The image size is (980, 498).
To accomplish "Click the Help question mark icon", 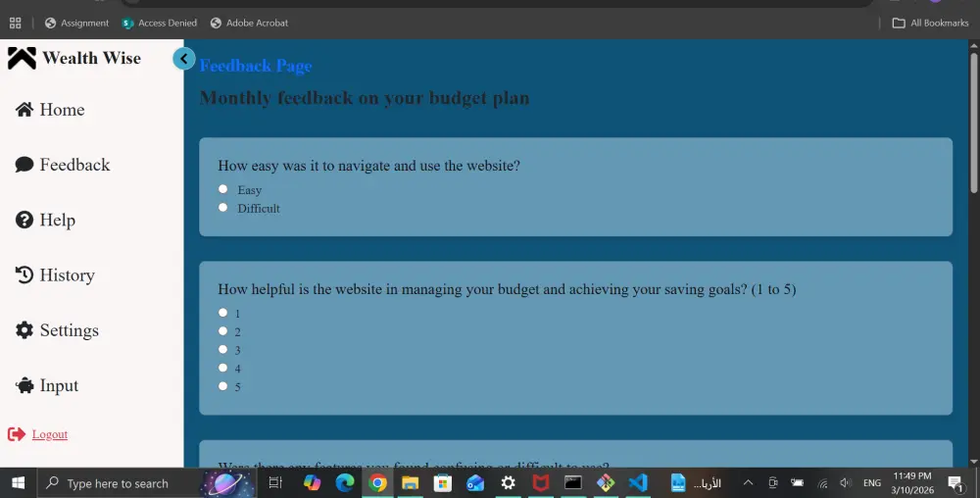I will [24, 220].
